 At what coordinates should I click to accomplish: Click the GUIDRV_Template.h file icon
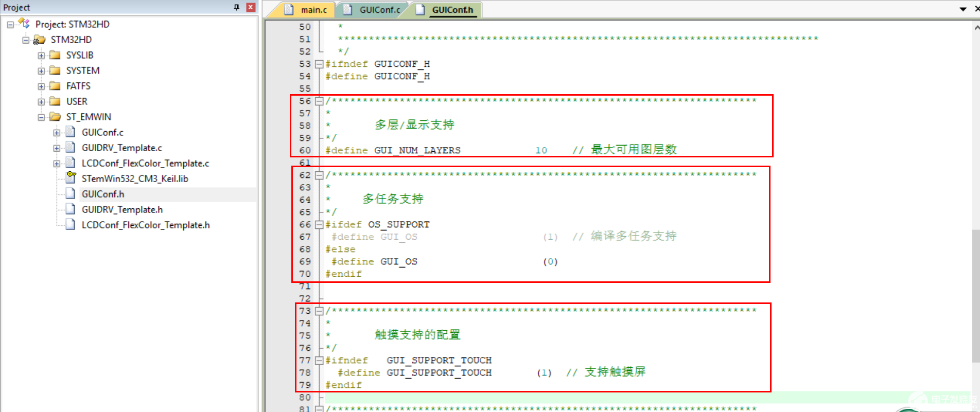pos(71,209)
